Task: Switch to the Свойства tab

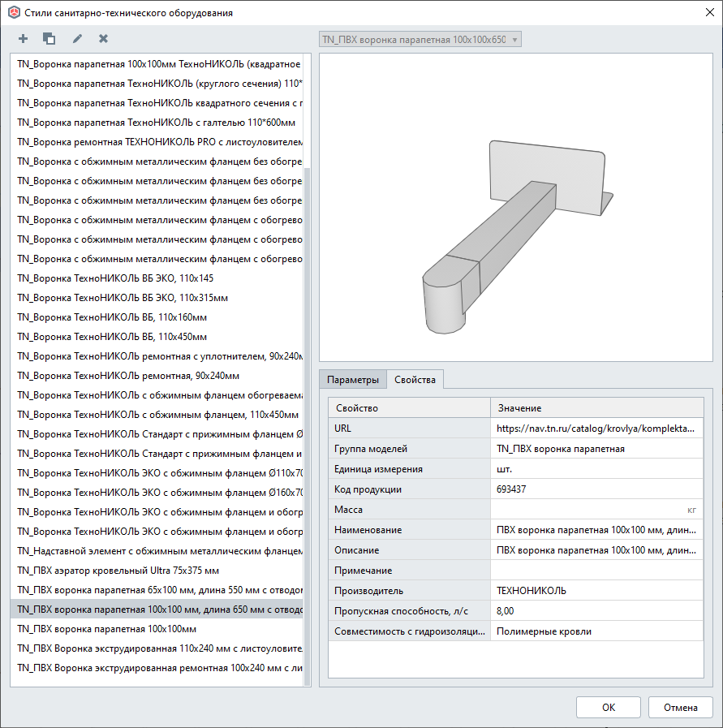Action: [415, 380]
